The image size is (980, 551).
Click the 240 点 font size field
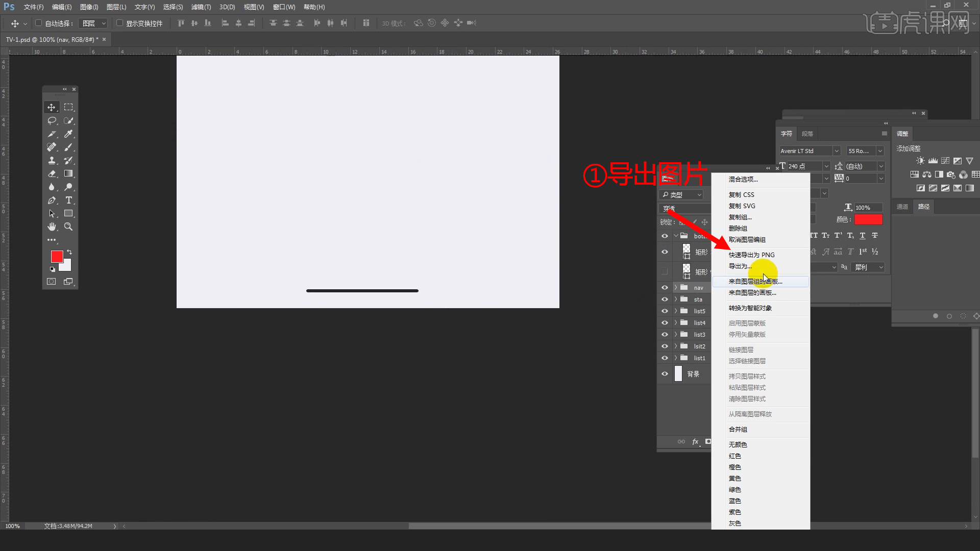click(x=803, y=166)
